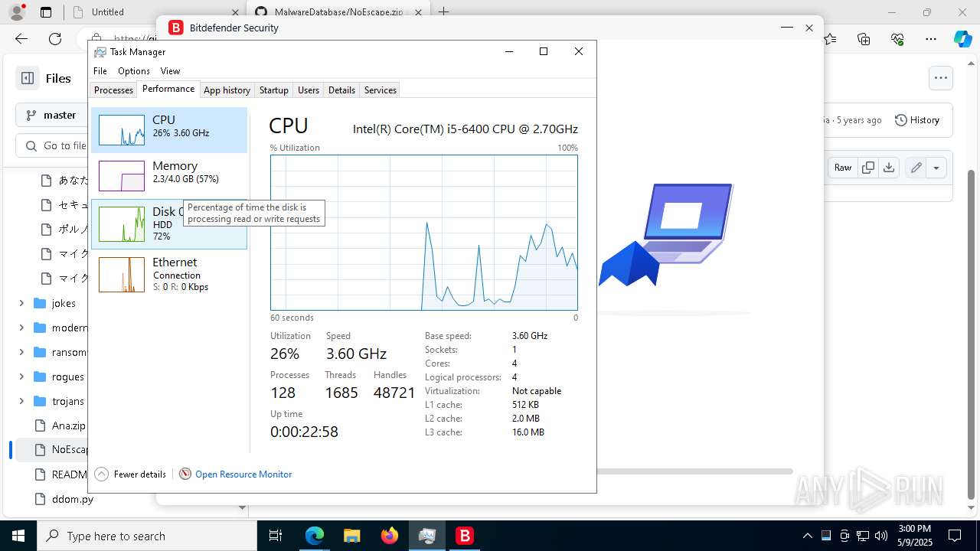980x551 pixels.
Task: Click the browser profile avatar icon
Action: [16, 12]
